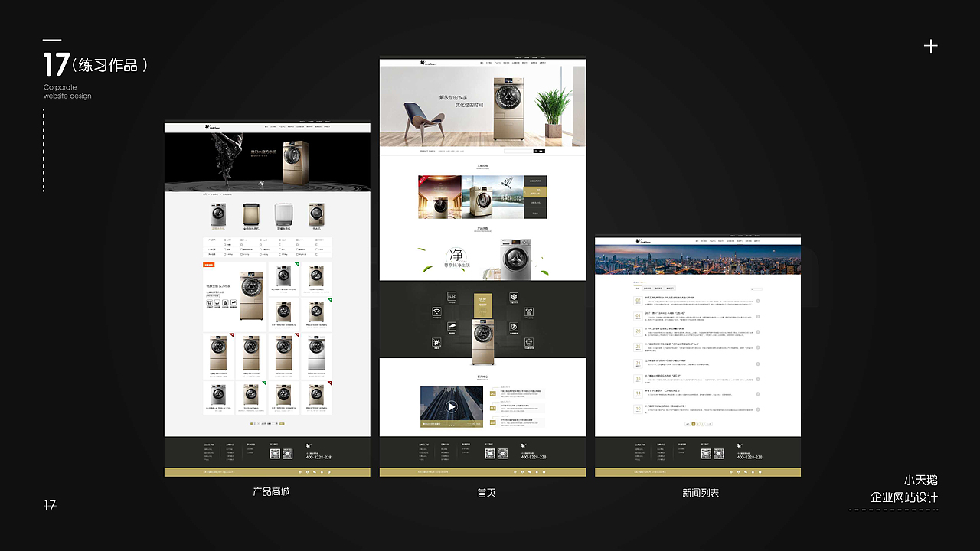Click the Corporate website design subtitle
980x551 pixels.
67,92
